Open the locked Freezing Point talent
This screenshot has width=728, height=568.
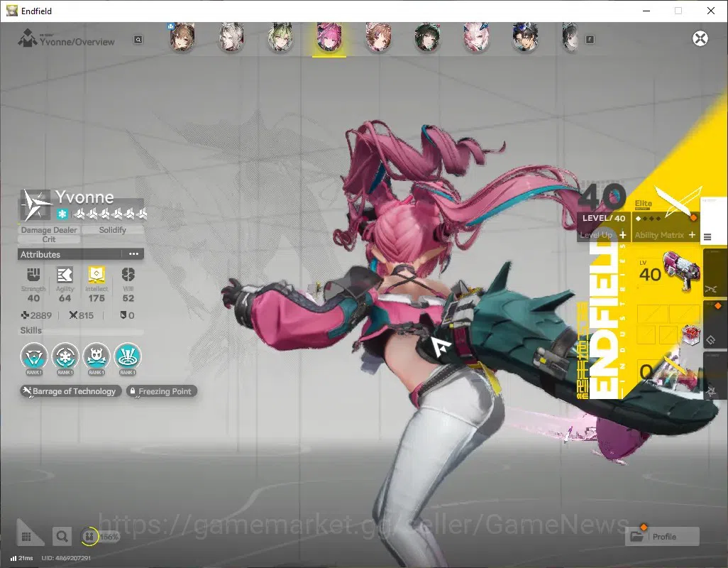coord(162,391)
